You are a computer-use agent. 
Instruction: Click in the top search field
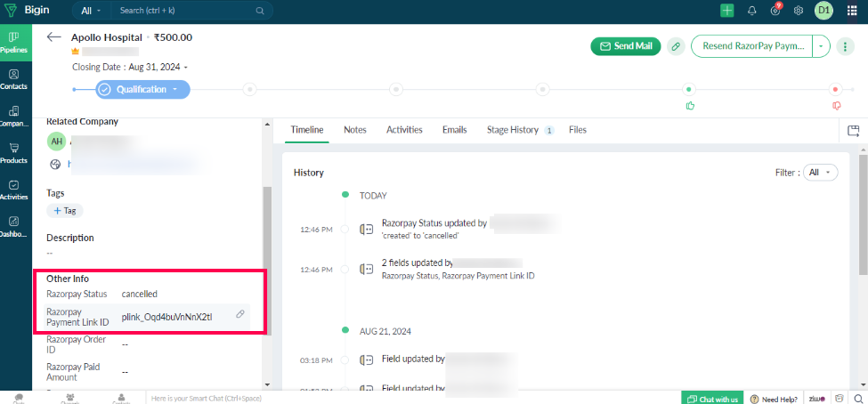[184, 11]
